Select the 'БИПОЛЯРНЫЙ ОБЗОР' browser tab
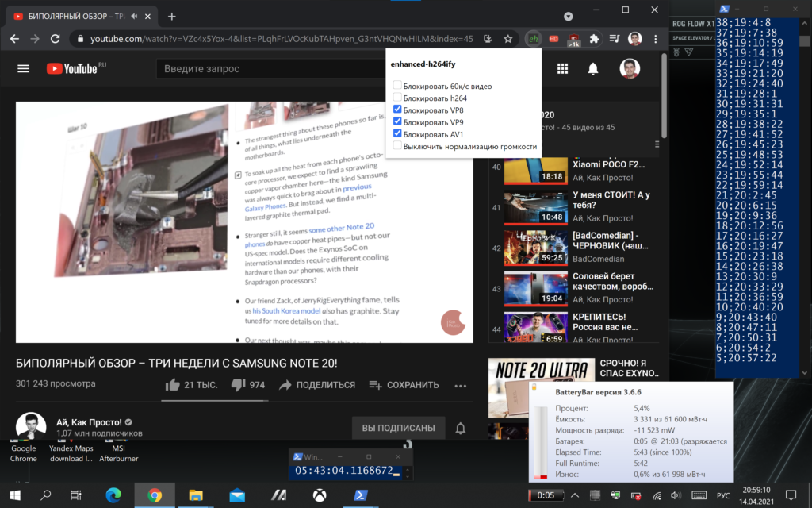Viewport: 812px width, 508px height. (82, 17)
